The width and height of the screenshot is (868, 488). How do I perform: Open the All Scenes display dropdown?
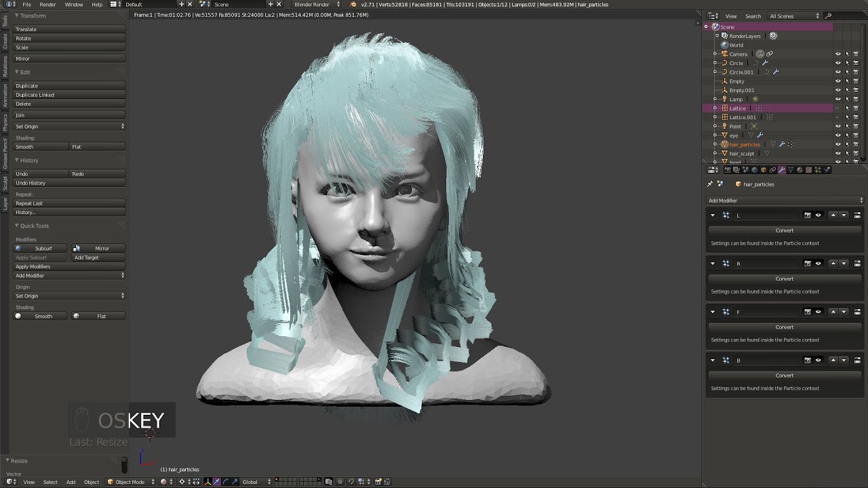coord(793,16)
